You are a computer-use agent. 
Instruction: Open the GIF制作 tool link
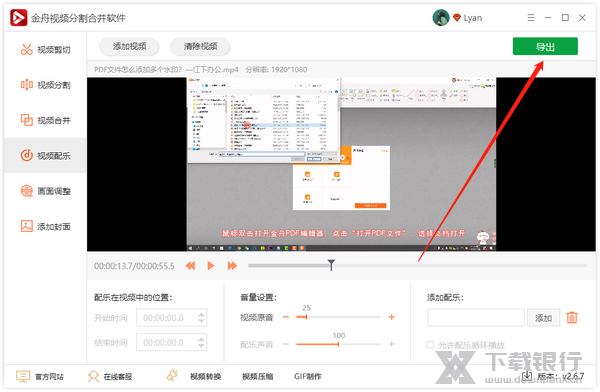tap(308, 377)
